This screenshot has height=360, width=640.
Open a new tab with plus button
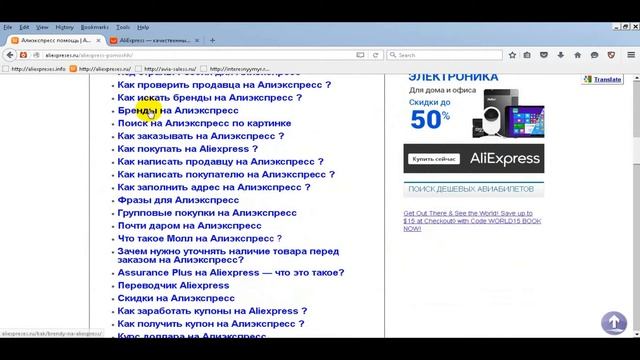[212, 40]
